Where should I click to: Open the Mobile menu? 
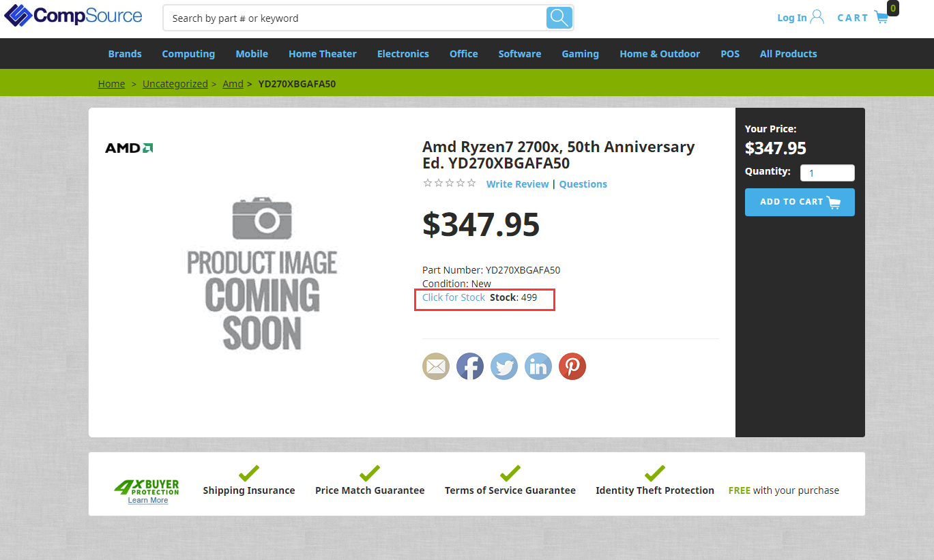(252, 54)
